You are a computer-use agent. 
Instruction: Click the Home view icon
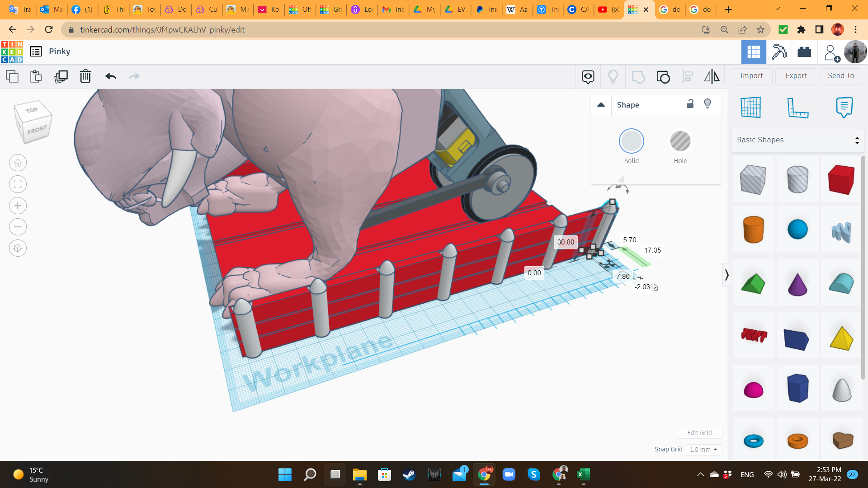(18, 163)
